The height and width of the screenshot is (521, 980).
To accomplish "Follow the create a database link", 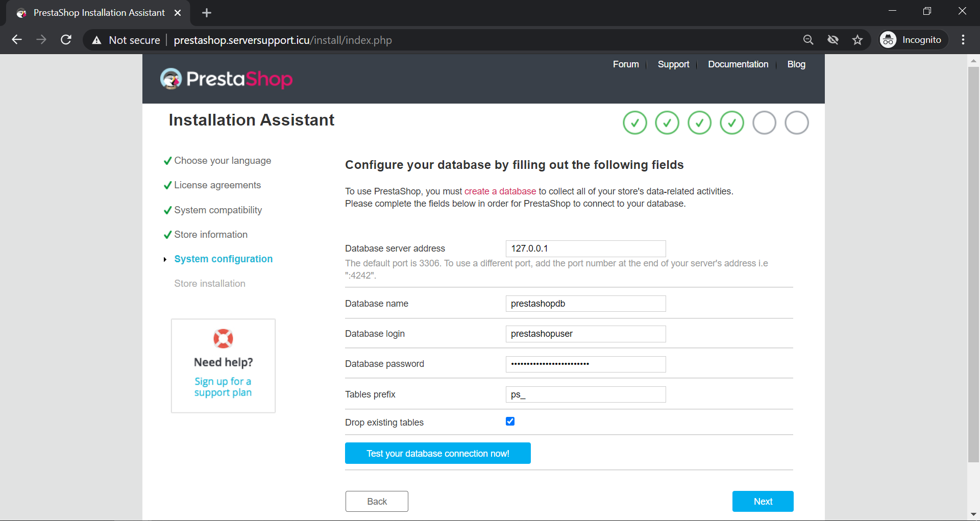I will [x=500, y=191].
